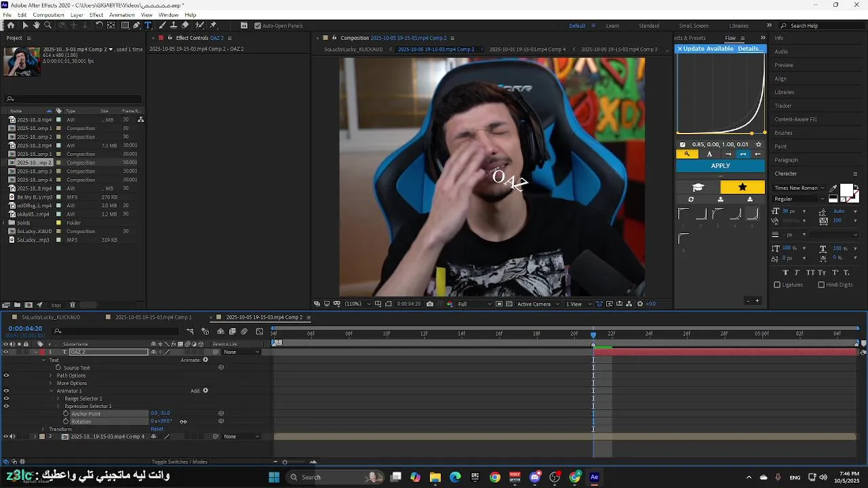The image size is (868, 488).
Task: Open the Effect menu
Action: click(x=96, y=15)
